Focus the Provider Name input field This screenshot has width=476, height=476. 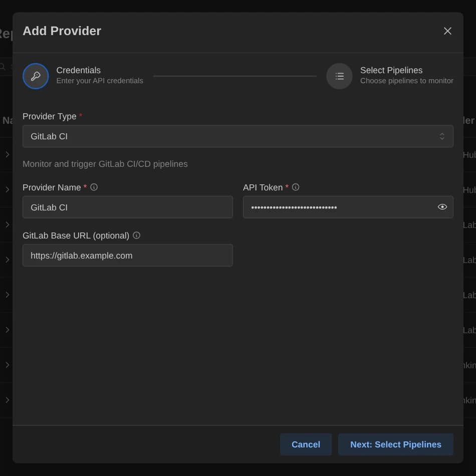click(x=127, y=207)
